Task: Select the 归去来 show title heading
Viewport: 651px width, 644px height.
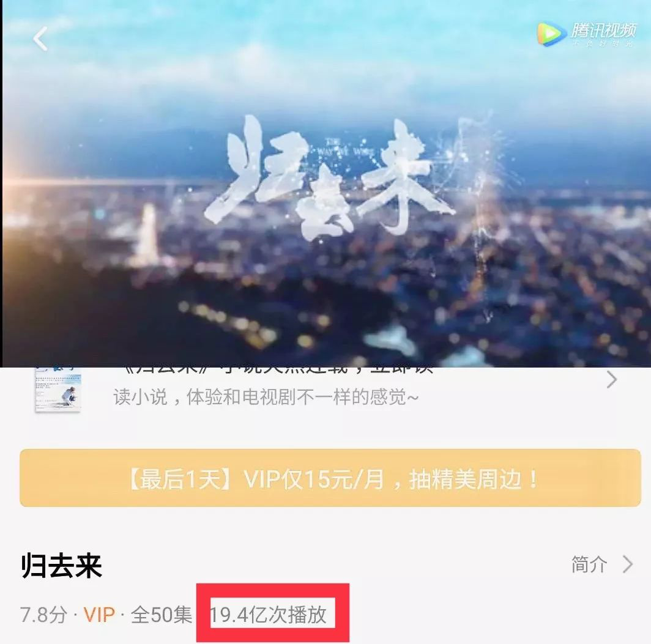Action: pyautogui.click(x=61, y=565)
